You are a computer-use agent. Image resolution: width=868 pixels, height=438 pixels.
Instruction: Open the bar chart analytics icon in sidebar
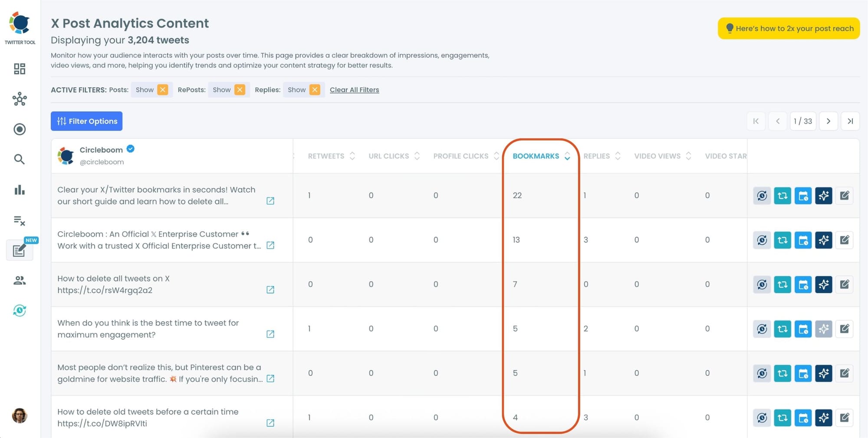click(20, 190)
